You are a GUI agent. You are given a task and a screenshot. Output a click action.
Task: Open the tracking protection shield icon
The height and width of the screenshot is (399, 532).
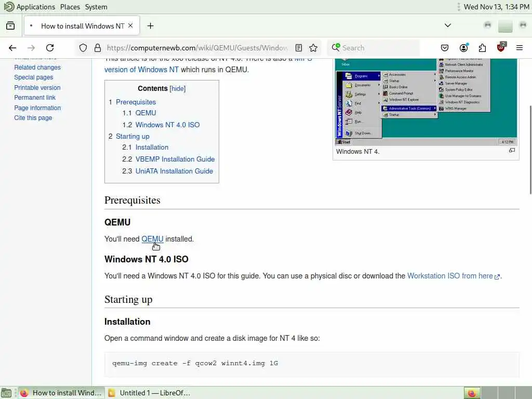coord(83,48)
